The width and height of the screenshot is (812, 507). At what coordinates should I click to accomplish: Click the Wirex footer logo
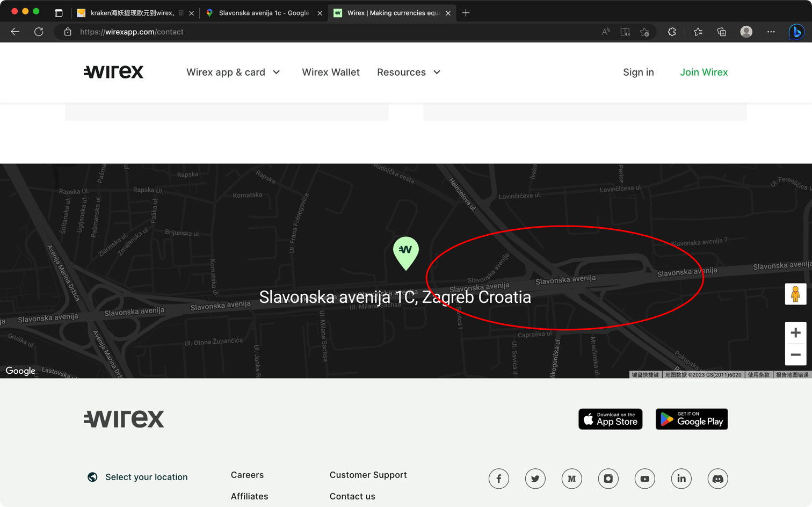[124, 419]
